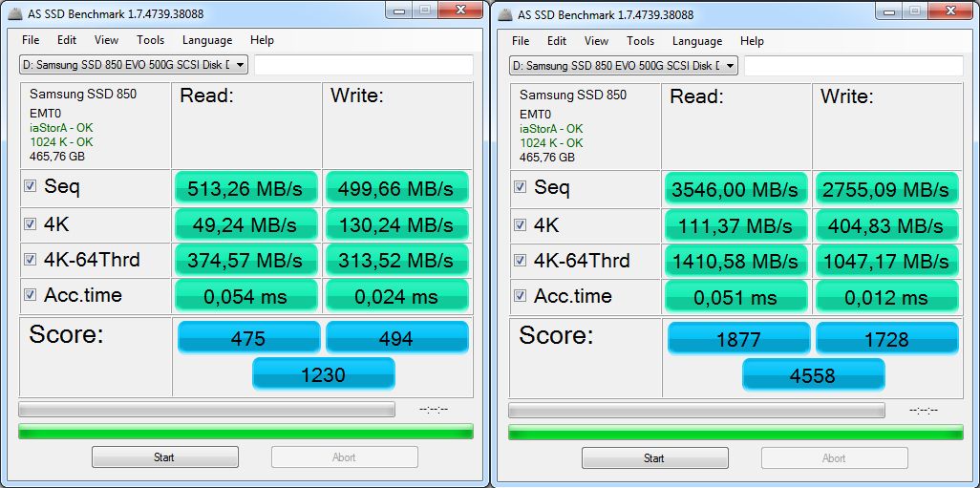Click the 4K write value 404,83 MB/s
This screenshot has width=980, height=488.
pos(887,225)
